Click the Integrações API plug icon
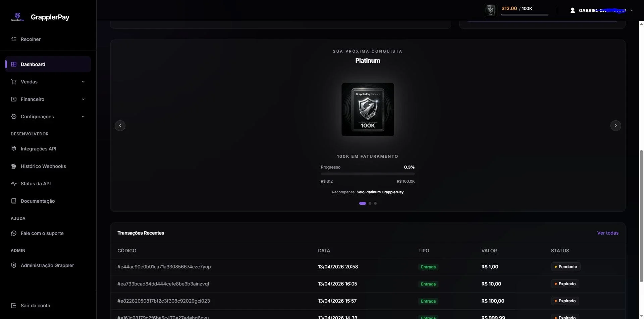This screenshot has width=644, height=319. click(x=14, y=149)
